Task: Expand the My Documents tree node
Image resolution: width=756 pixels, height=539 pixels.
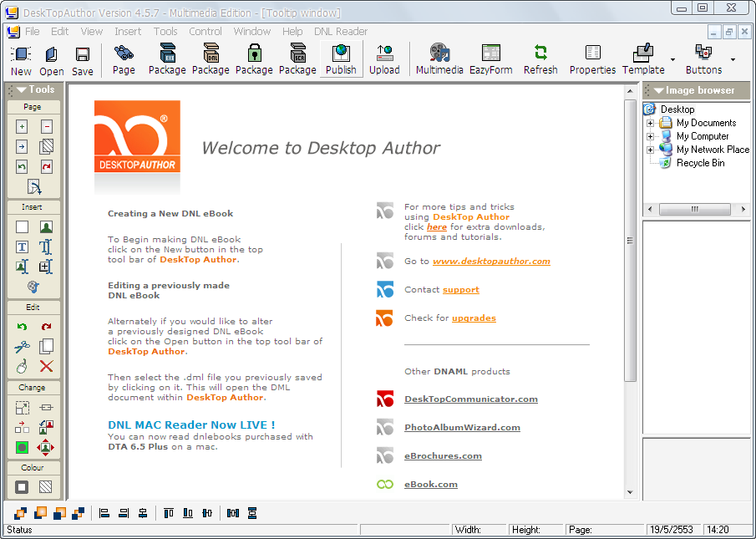Action: [x=651, y=123]
